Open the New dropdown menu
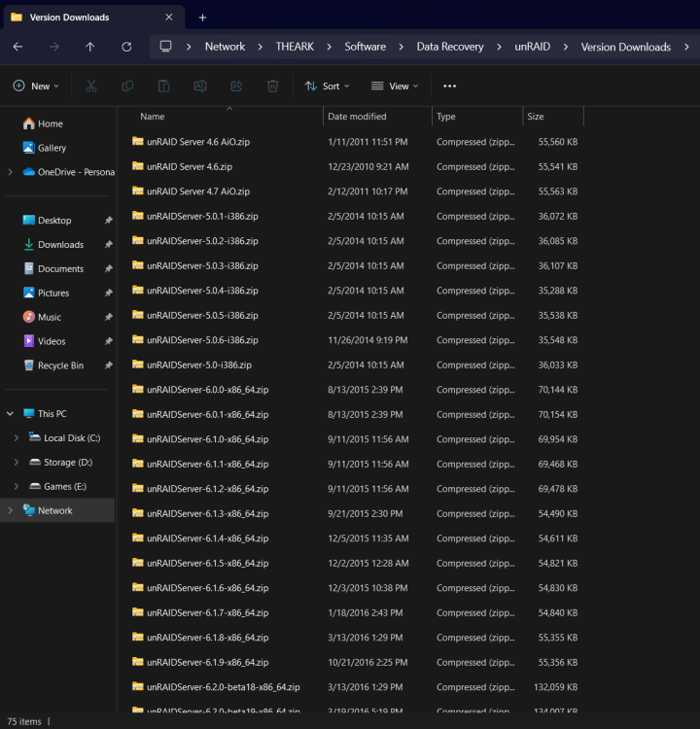The height and width of the screenshot is (729, 700). coord(36,86)
